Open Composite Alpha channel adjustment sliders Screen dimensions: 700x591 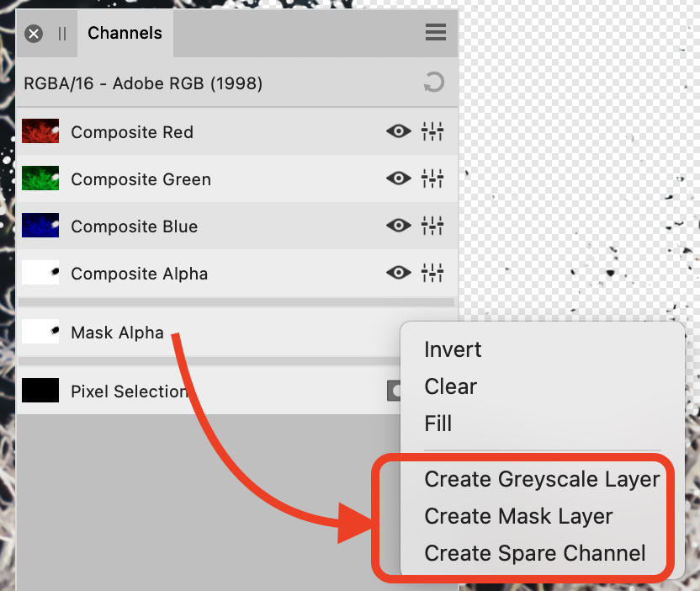tap(432, 273)
